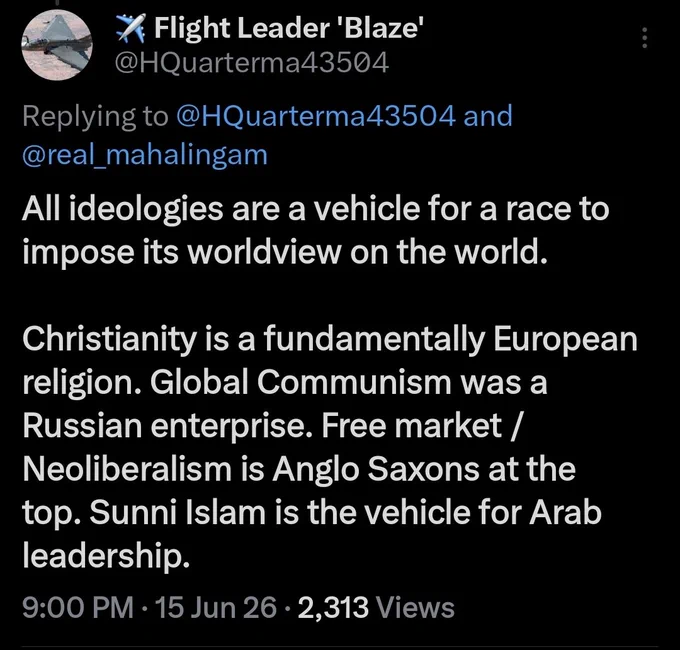The height and width of the screenshot is (650, 680).
Task: Open the @real_mahalingam mention link
Action: (x=145, y=155)
